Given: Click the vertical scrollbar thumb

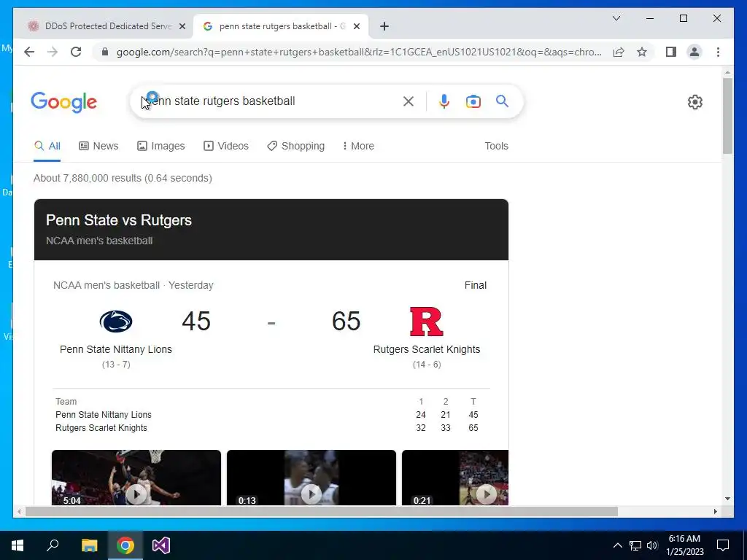Looking at the screenshot, I should pyautogui.click(x=727, y=116).
